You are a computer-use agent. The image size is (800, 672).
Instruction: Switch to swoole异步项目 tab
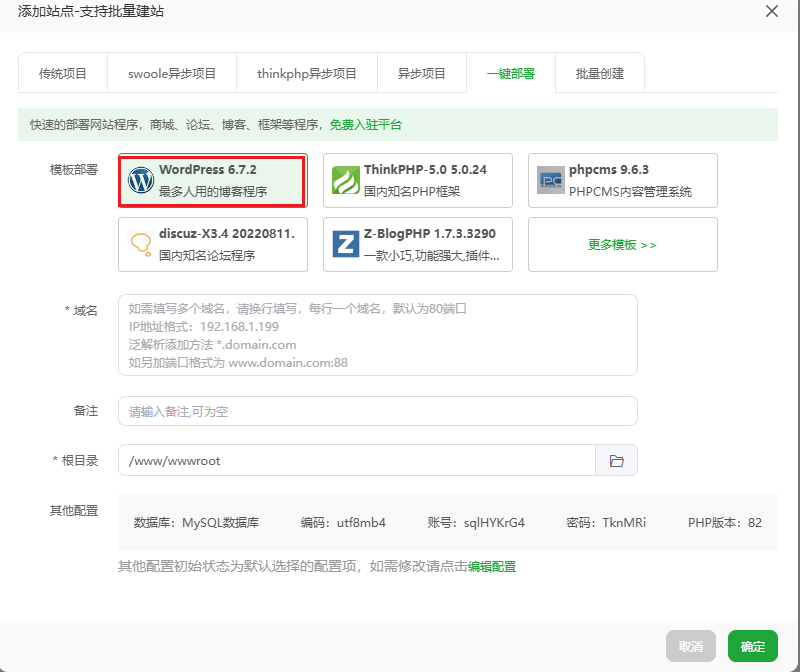(x=172, y=73)
